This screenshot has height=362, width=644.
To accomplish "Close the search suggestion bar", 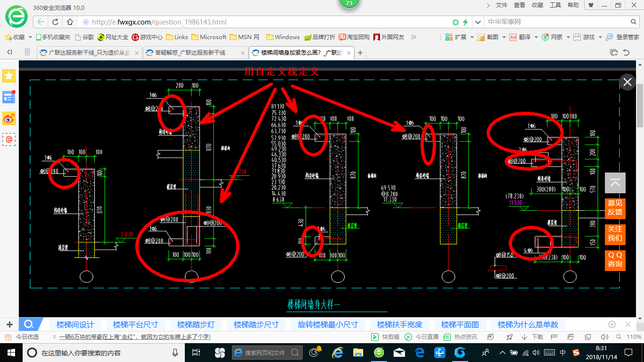I will click(627, 324).
